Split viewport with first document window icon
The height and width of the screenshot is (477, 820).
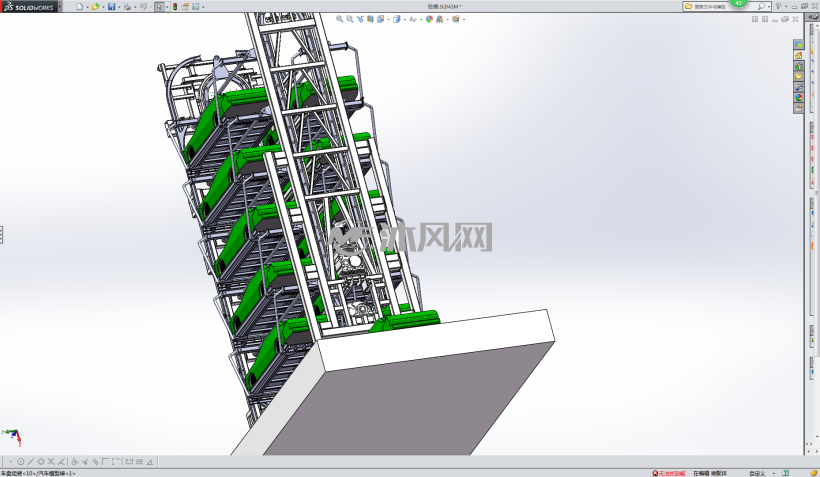pyautogui.click(x=755, y=19)
